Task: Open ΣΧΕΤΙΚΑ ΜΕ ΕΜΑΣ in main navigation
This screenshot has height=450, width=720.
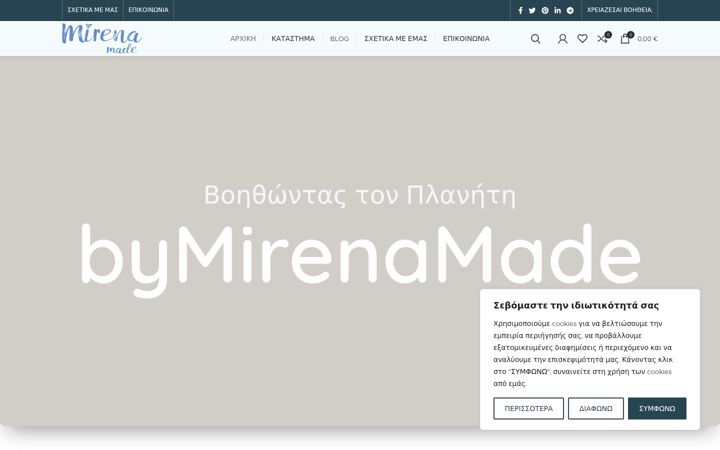Action: point(396,39)
